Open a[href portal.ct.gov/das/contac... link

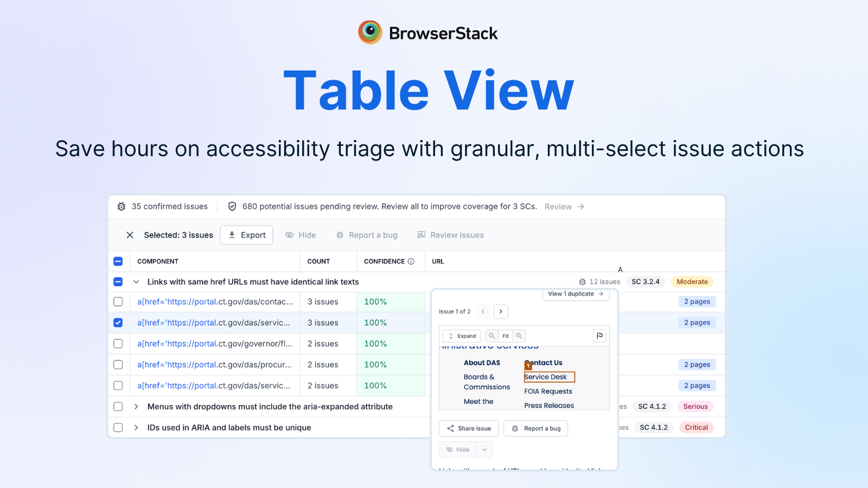[x=215, y=301]
